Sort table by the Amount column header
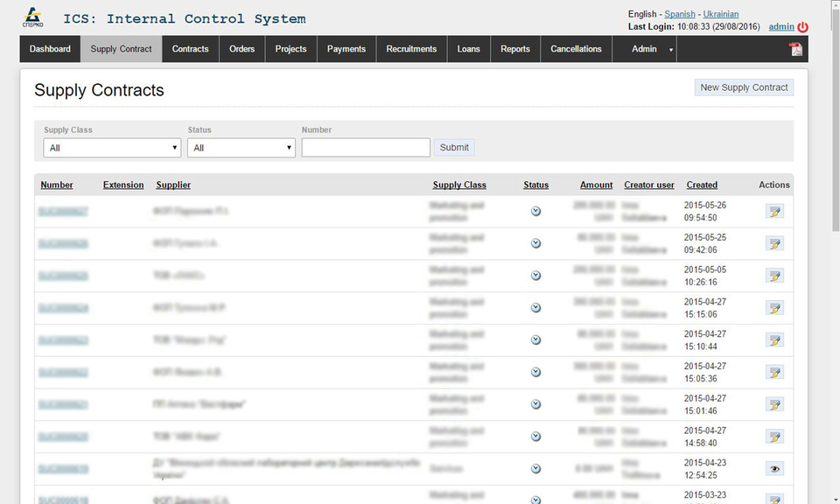The width and height of the screenshot is (840, 504). click(x=596, y=185)
